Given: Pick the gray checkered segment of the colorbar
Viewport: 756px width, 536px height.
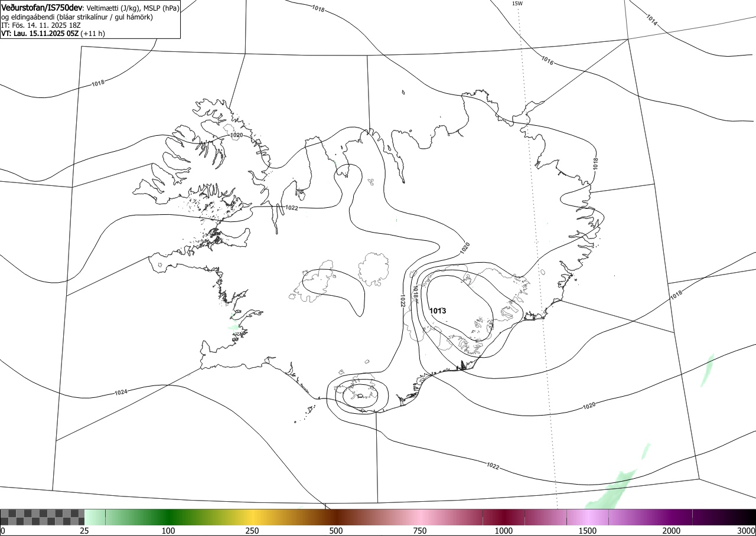Looking at the screenshot, I should coord(43,517).
